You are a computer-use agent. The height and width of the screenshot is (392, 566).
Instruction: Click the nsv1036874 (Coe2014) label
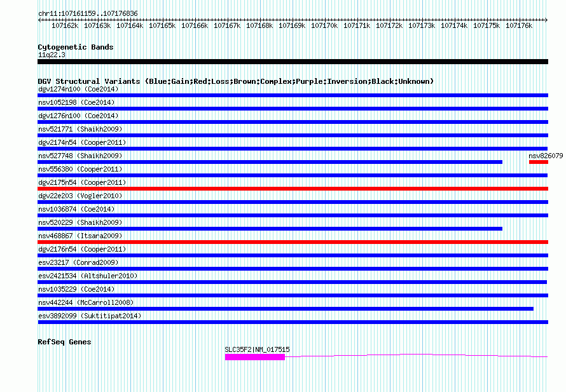point(76,209)
